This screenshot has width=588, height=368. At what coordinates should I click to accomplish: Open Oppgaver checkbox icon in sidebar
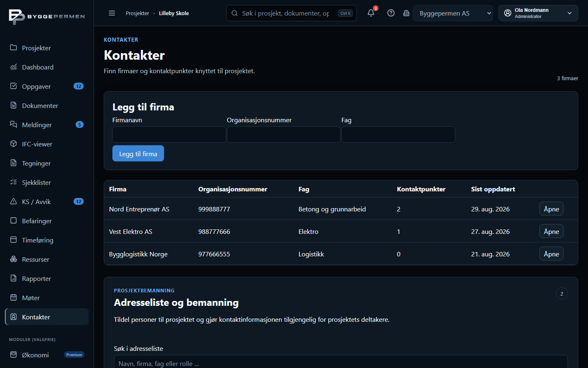tap(13, 86)
